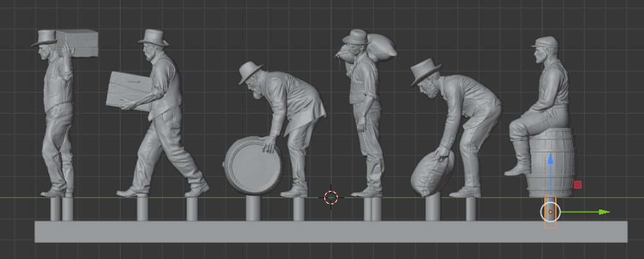The image size is (644, 259).
Task: Click the crate on leftmost man's shoulder
Action: click(77, 43)
